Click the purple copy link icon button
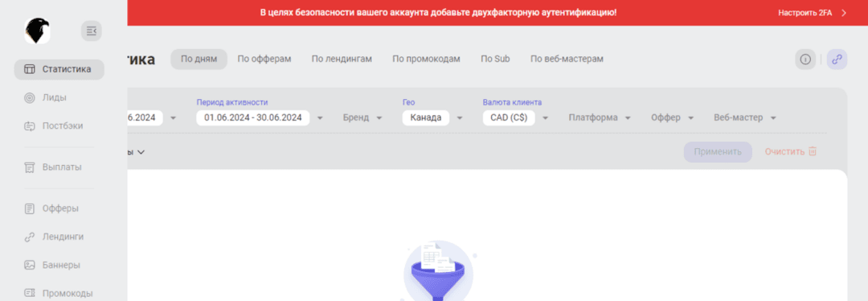 point(837,60)
